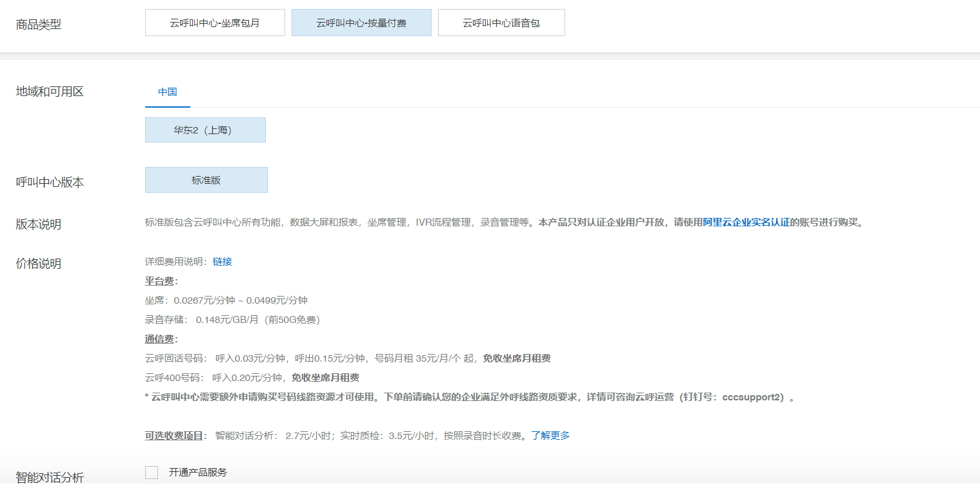Click the 坐席 price per minute line

tap(226, 300)
